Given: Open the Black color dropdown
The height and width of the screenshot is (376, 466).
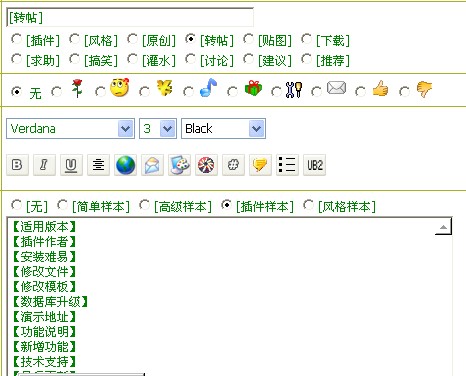Looking at the screenshot, I should 223,128.
